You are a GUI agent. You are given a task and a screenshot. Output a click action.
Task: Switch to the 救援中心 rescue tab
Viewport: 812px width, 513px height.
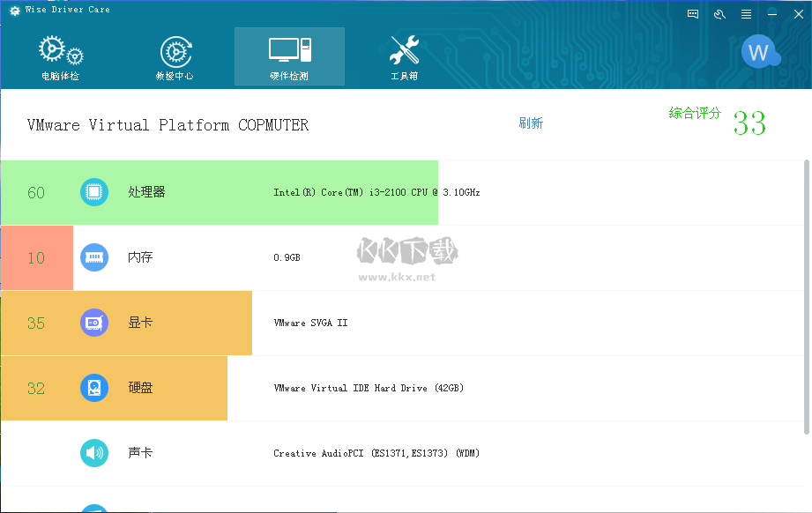[x=175, y=55]
